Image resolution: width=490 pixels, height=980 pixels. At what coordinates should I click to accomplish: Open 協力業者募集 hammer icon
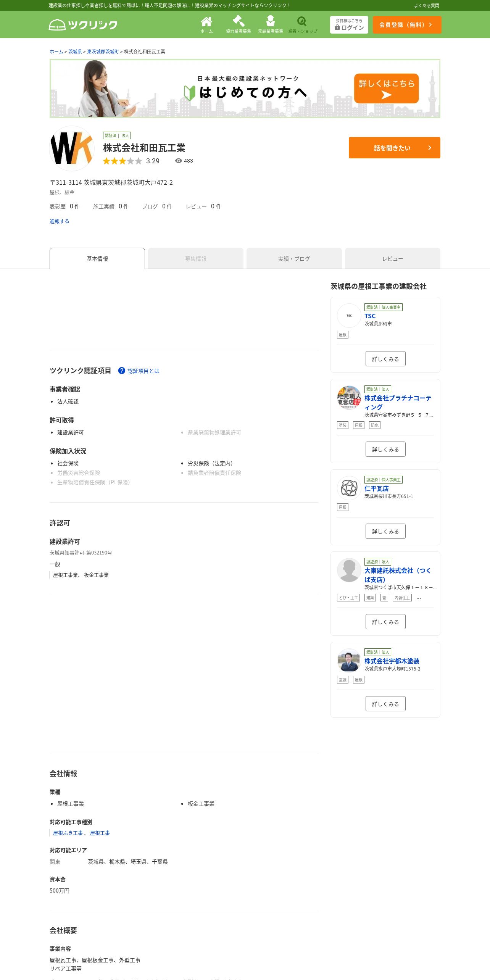[239, 25]
